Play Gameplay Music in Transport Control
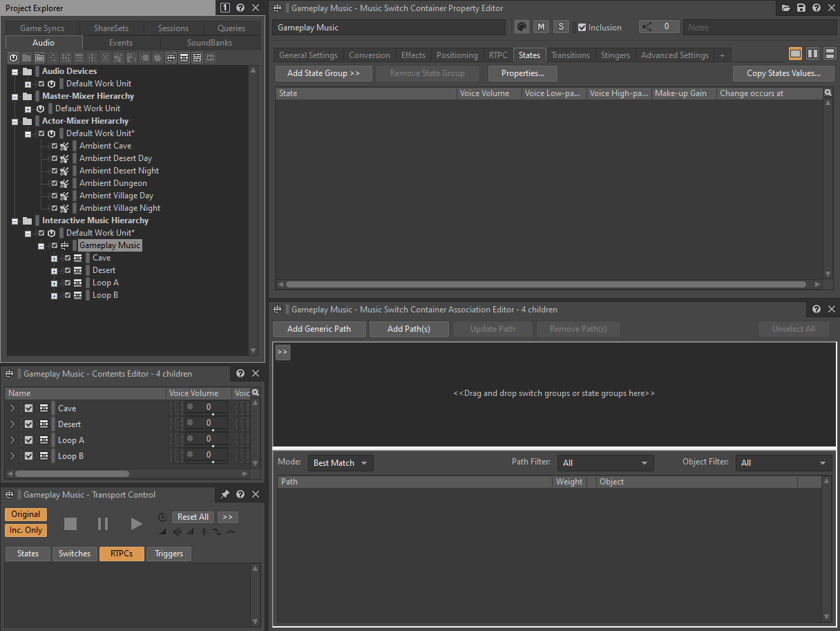 pos(136,524)
